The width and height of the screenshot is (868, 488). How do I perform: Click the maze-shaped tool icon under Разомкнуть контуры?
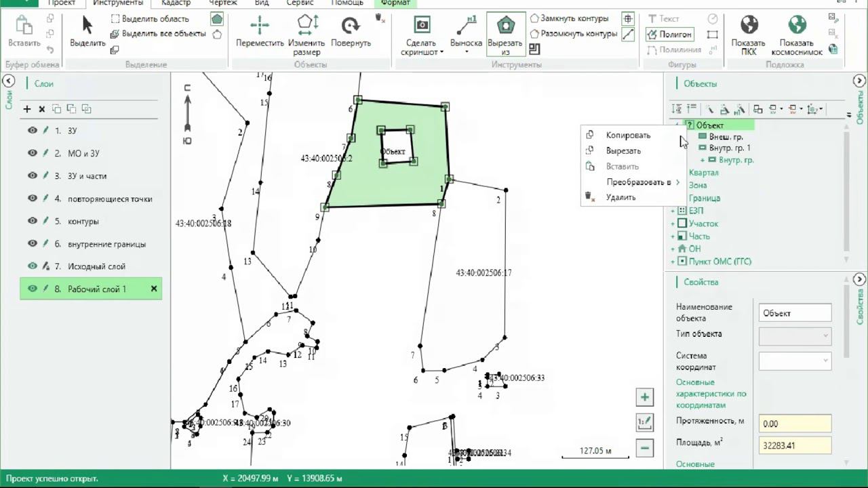click(534, 49)
